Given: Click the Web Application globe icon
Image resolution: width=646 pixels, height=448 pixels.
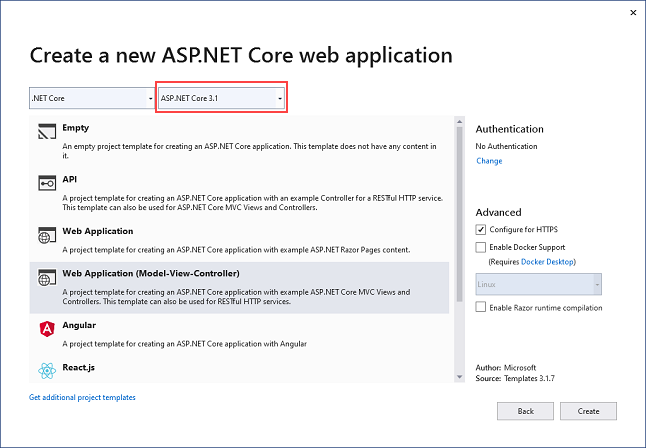Looking at the screenshot, I should 46,236.
